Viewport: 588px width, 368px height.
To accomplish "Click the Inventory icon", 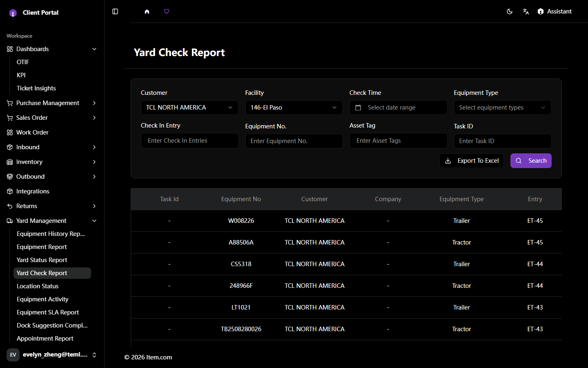I will 10,162.
